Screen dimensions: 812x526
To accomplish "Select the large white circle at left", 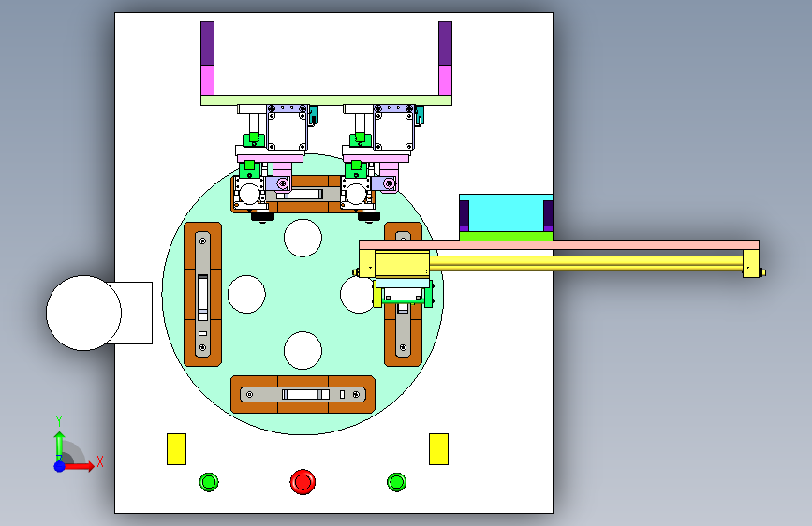I will [84, 313].
